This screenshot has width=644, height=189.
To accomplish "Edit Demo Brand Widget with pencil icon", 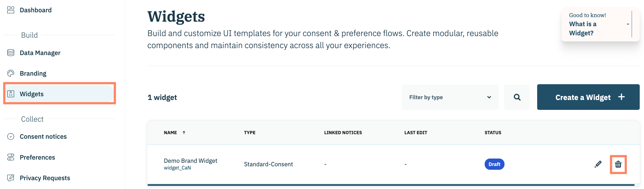I will pos(598,164).
